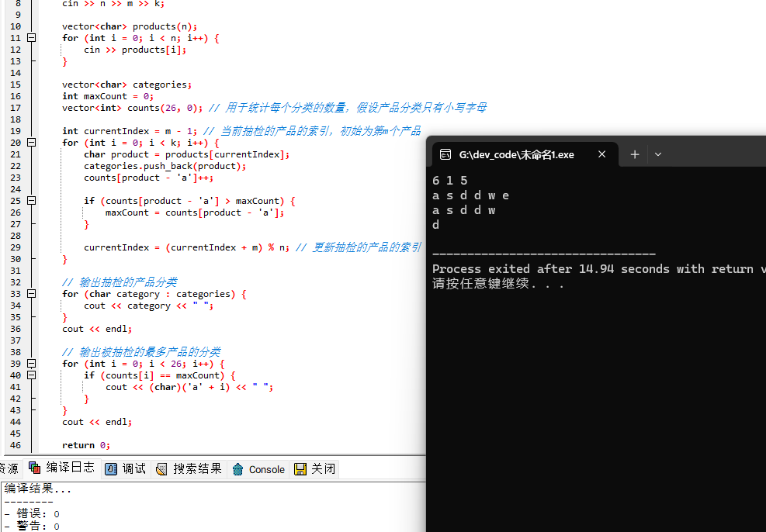Click the Console tab bucket icon
The height and width of the screenshot is (532, 766).
click(x=238, y=469)
